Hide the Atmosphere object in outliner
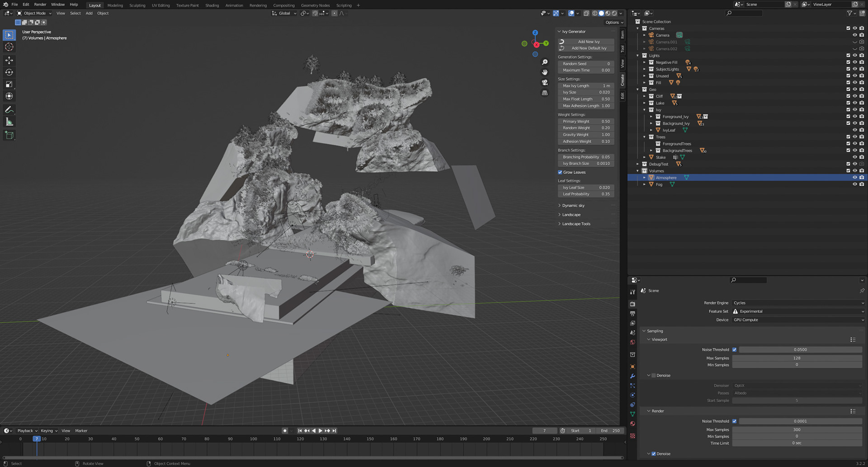The width and height of the screenshot is (868, 467). coord(854,178)
